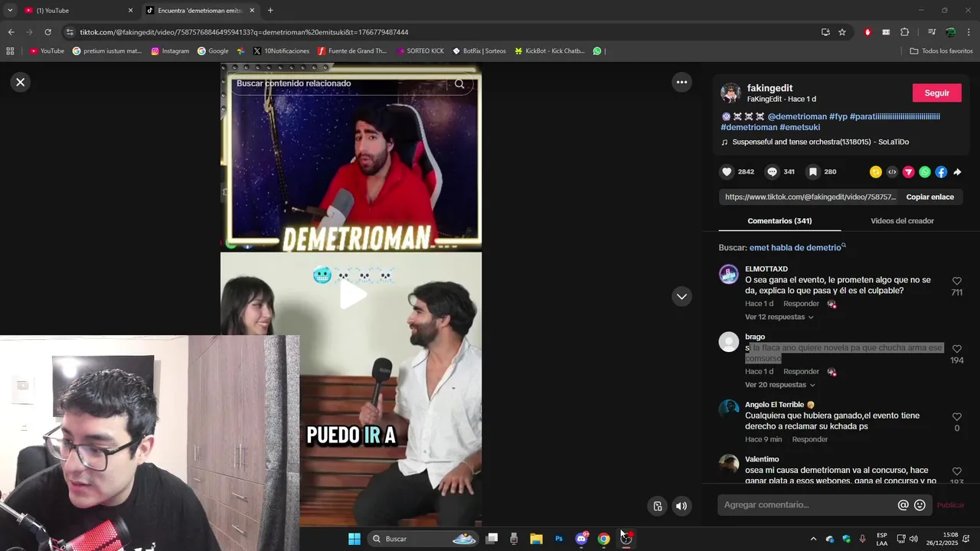Screen dimensions: 980x551
Task: Open the three-dot more options on video
Action: (681, 82)
